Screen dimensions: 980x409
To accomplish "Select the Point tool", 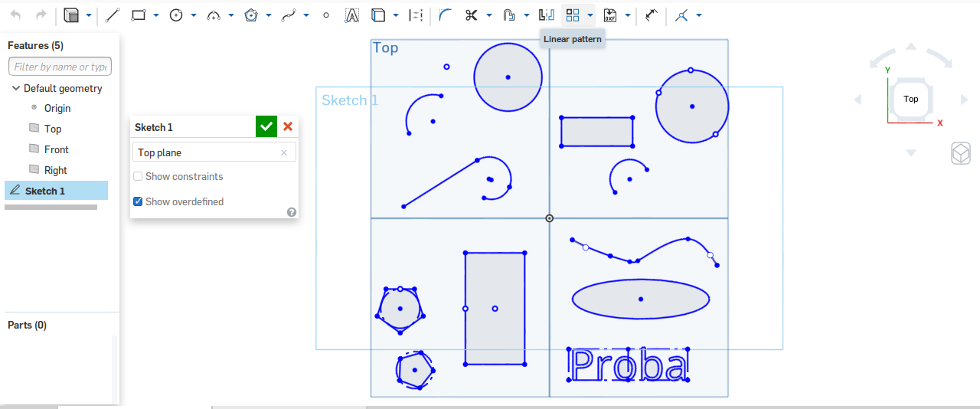I will 326,15.
